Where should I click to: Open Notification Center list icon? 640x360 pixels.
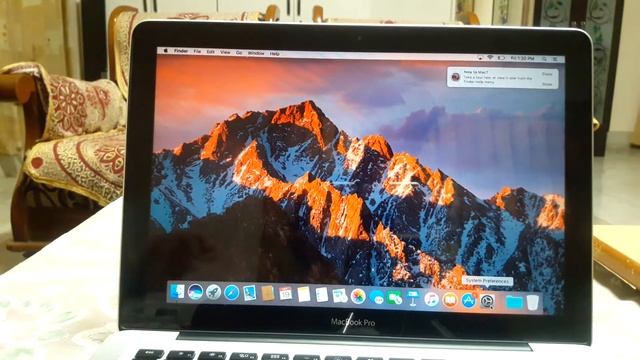pos(555,60)
